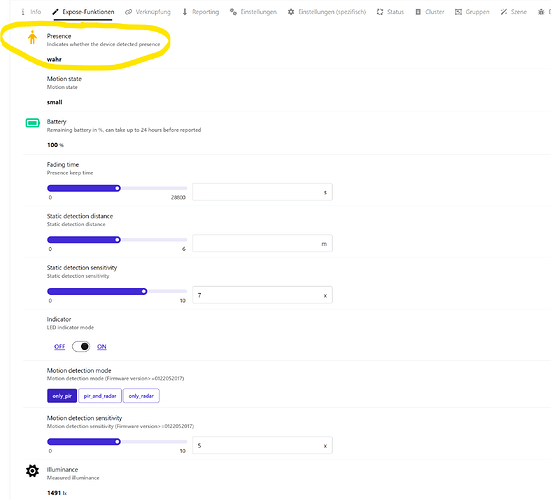Image resolution: width=551 pixels, height=500 pixels.
Task: Go to the Einstellungen tab
Action: coord(253,12)
